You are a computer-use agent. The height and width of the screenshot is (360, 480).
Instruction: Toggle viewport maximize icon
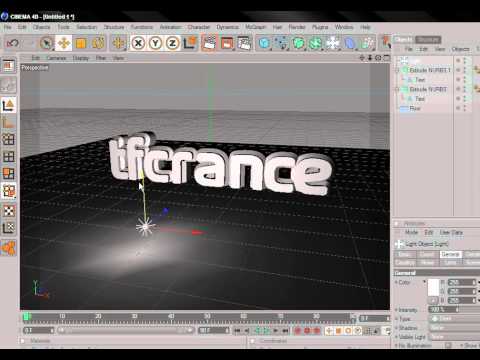pos(386,58)
